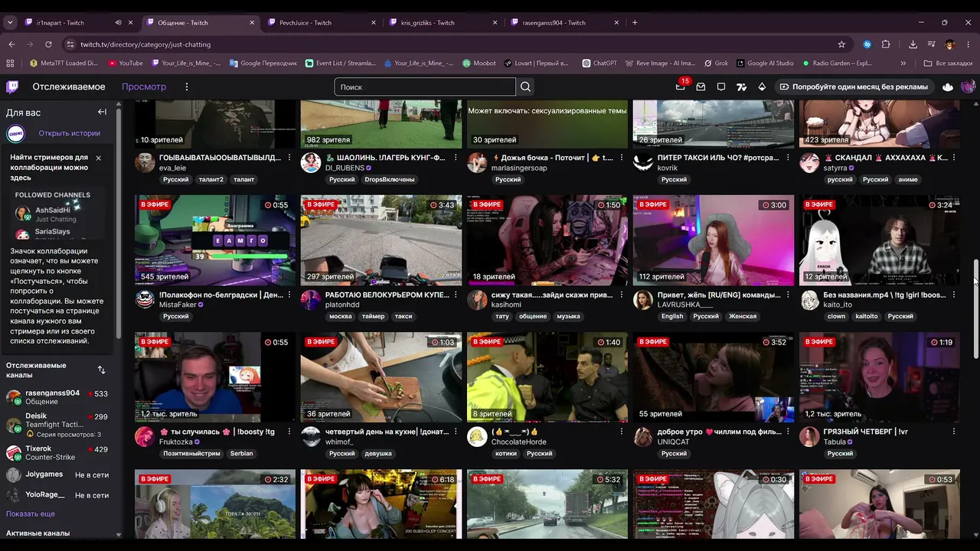The height and width of the screenshot is (551, 980).
Task: Open the MistaFaker channel avatar
Action: click(145, 300)
